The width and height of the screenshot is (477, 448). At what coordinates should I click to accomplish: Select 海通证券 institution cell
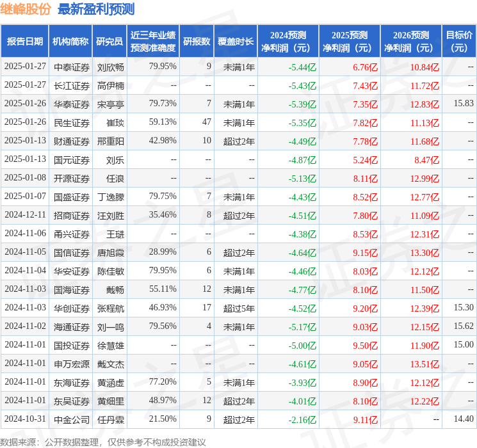point(72,327)
